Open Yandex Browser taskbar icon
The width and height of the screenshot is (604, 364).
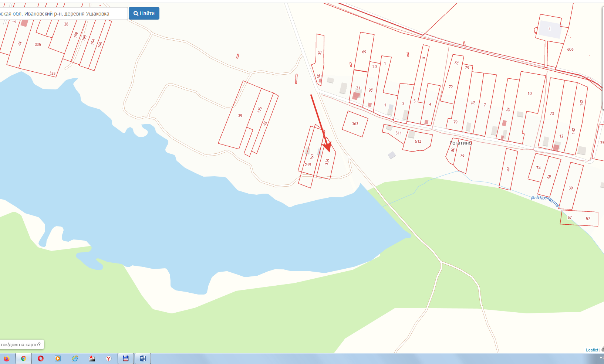pyautogui.click(x=109, y=358)
